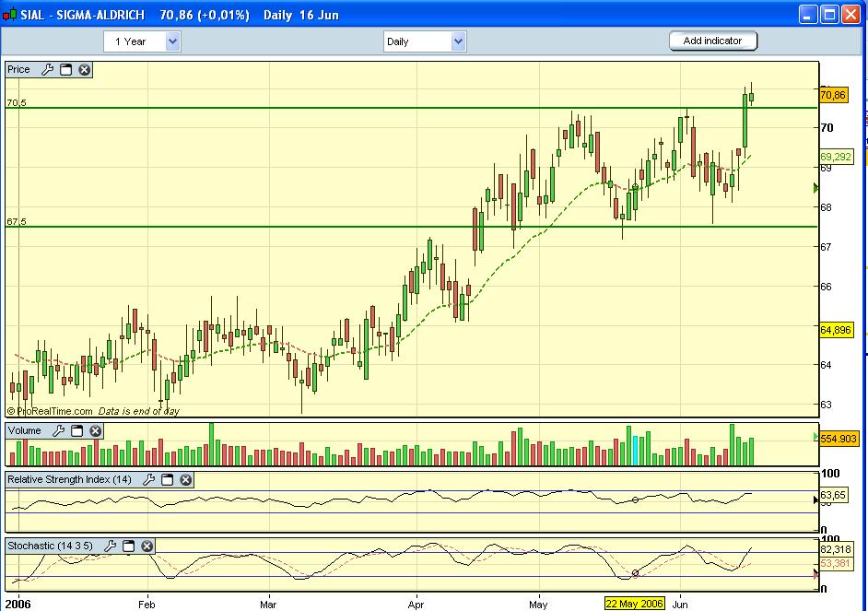Close the SIAL chart window
868x611 pixels.
pyautogui.click(x=850, y=15)
